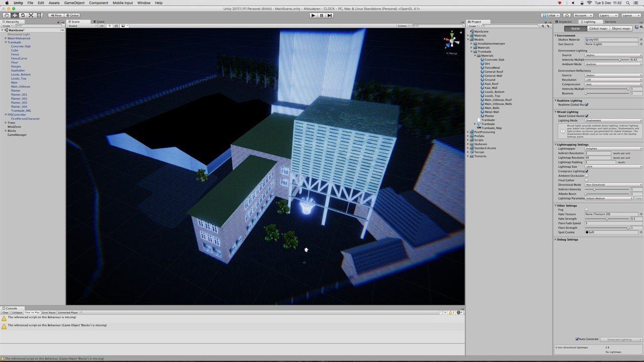Switch to the Inspector tab
This screenshot has width=644, height=362.
point(565,22)
